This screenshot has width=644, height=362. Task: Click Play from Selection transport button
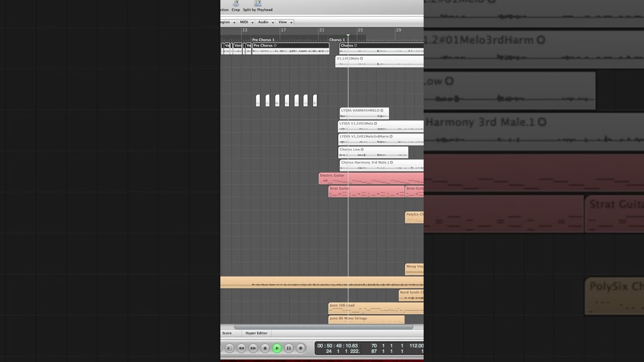[x=229, y=348]
